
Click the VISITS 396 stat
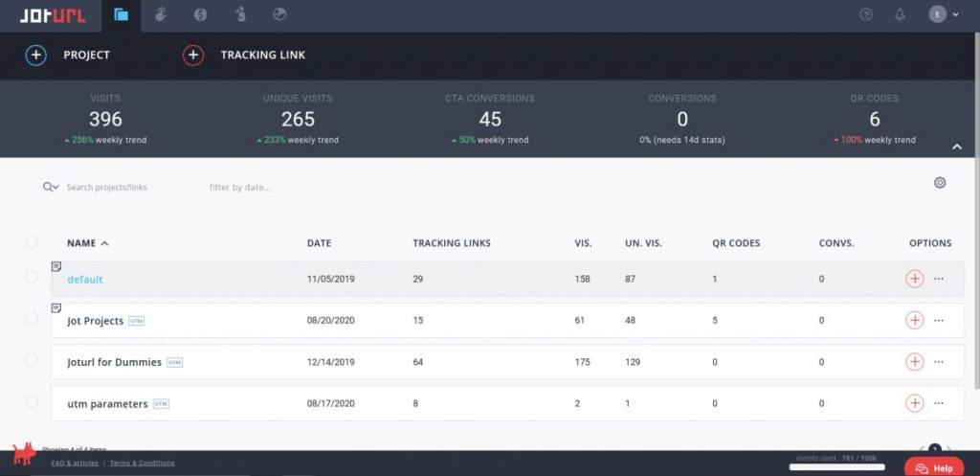pos(105,119)
